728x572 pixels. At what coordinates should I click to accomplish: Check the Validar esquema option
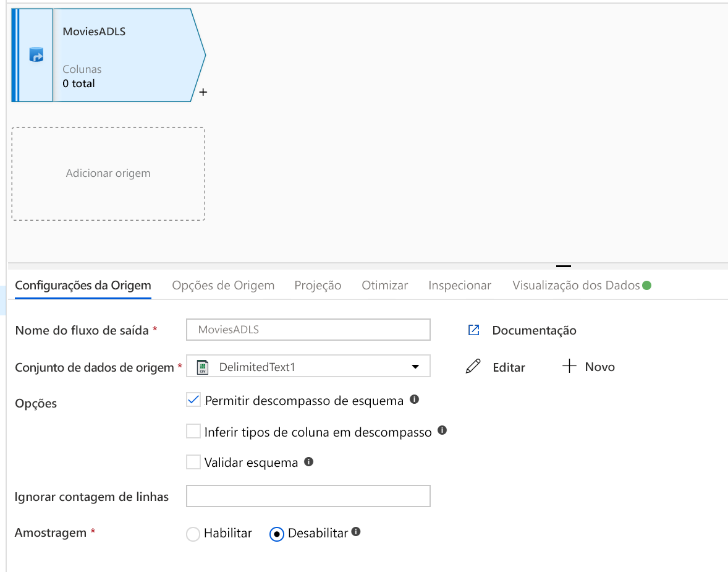pyautogui.click(x=193, y=462)
